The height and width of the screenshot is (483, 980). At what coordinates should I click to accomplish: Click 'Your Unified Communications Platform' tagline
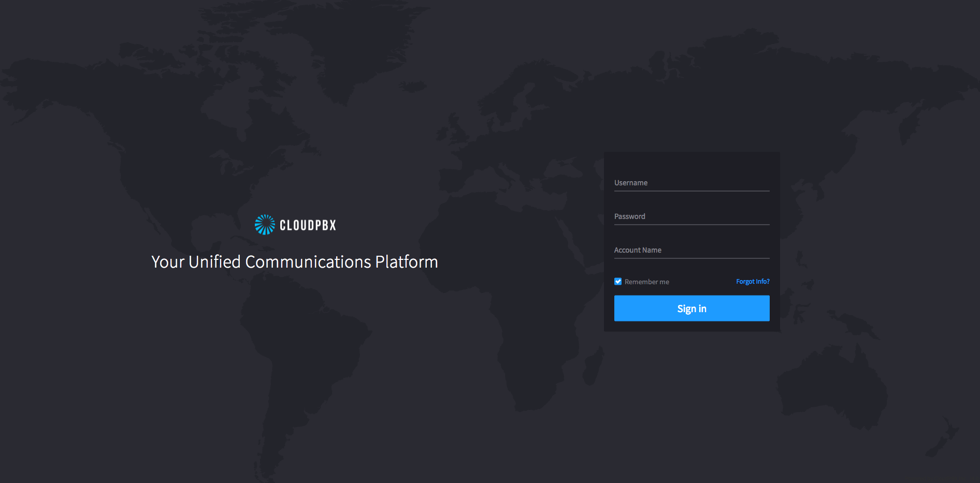point(295,262)
